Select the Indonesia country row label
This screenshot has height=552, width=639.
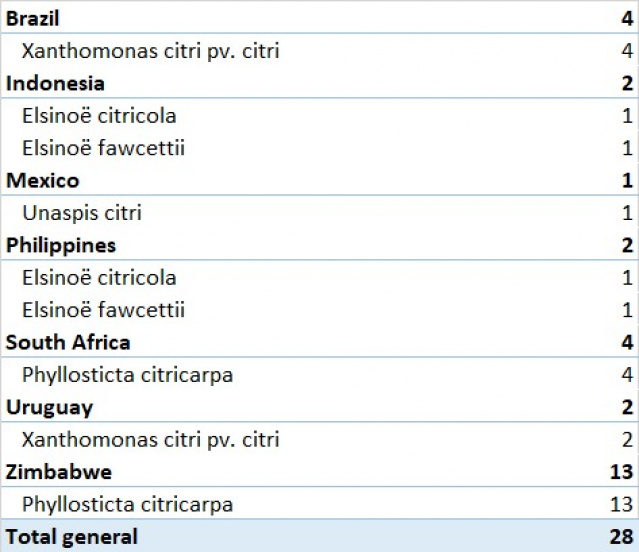point(55,83)
